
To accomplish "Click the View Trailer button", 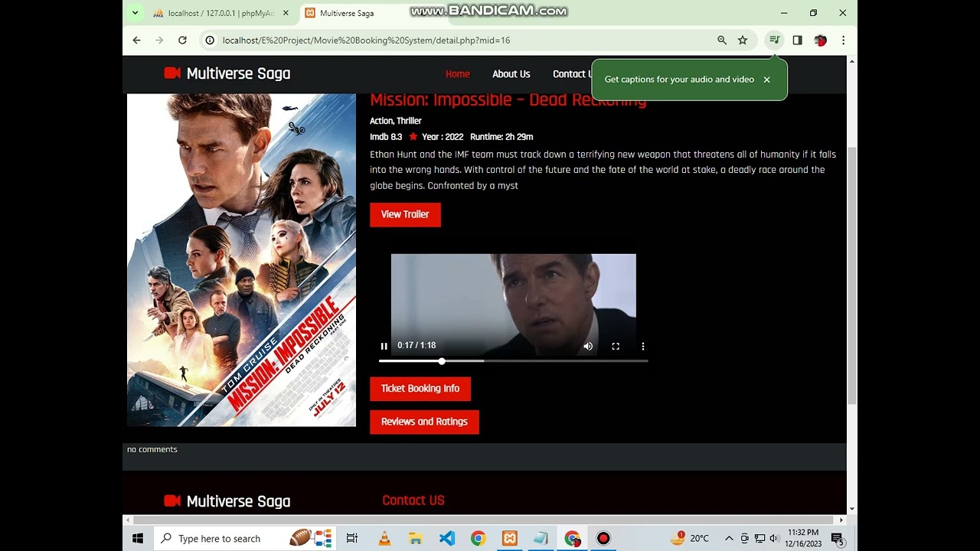I will coord(405,214).
